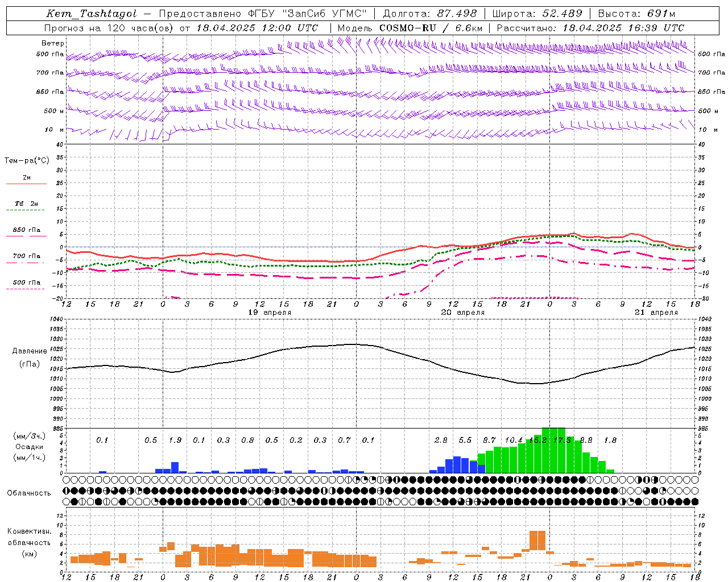Click the Ветер panel label
Image resolution: width=728 pixels, height=582 pixels.
pos(53,43)
